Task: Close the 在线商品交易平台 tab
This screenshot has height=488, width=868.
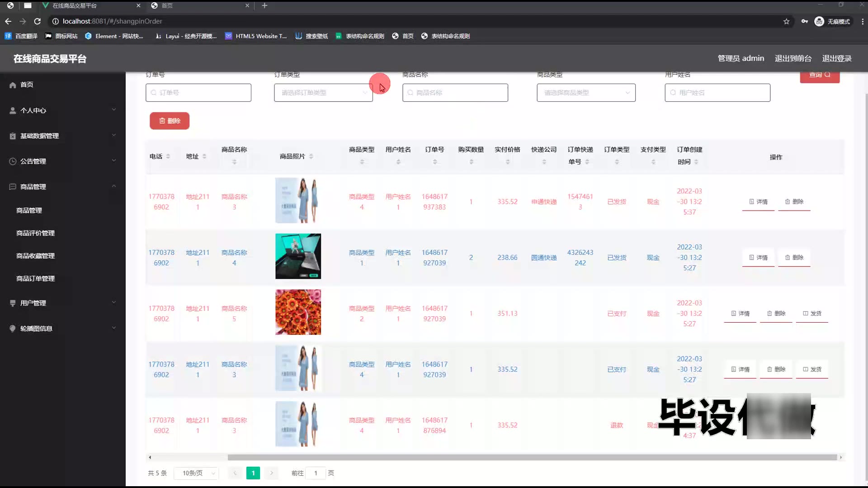Action: click(x=138, y=5)
